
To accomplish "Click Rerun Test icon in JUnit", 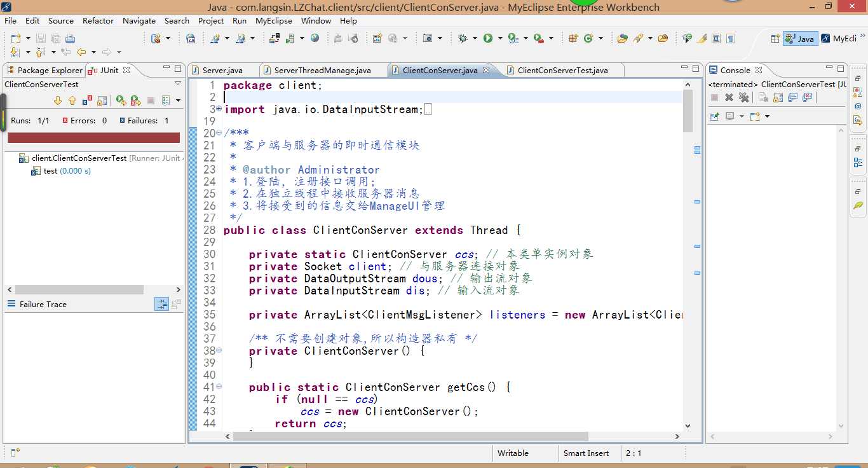I will [x=121, y=100].
